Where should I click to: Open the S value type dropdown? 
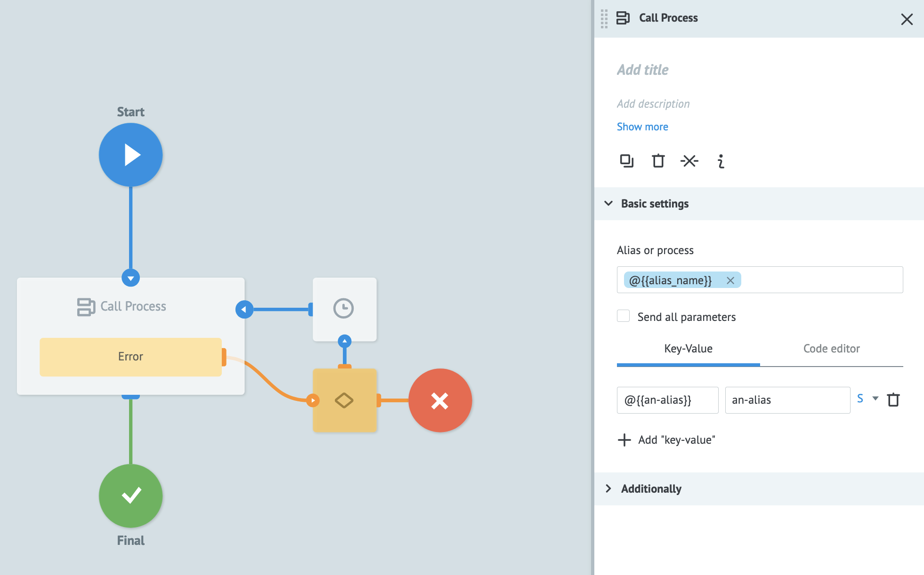(x=867, y=399)
